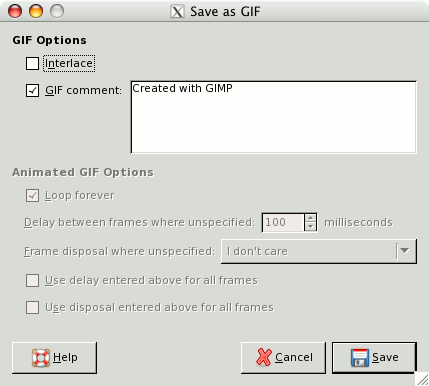Image resolution: width=429 pixels, height=386 pixels.
Task: Click the Save button
Action: click(x=374, y=358)
